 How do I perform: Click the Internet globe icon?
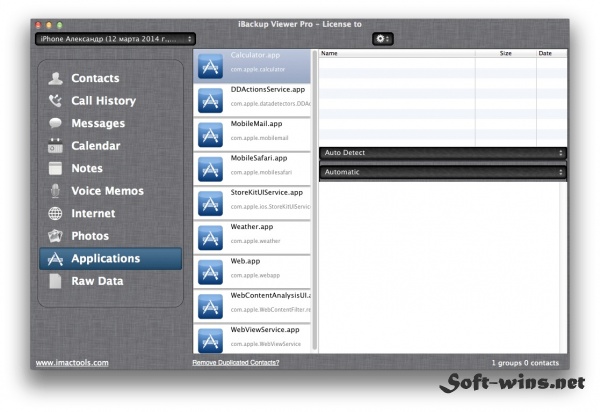pyautogui.click(x=55, y=213)
